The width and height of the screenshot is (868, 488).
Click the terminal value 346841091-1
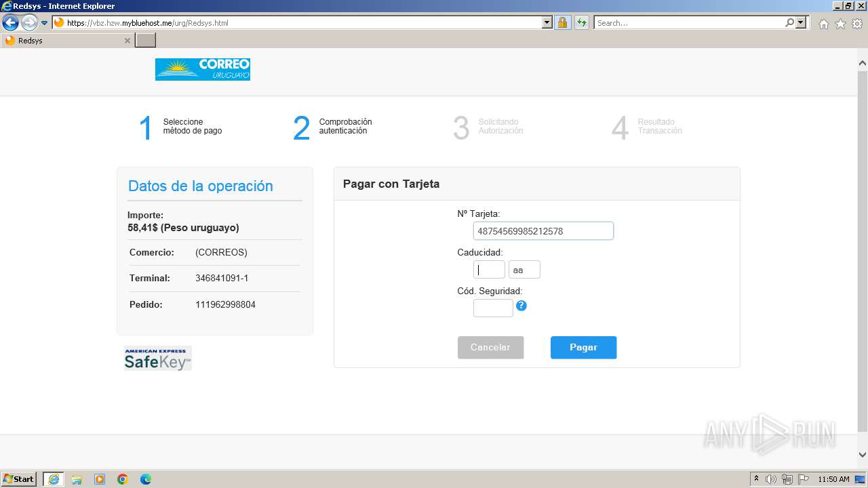222,278
